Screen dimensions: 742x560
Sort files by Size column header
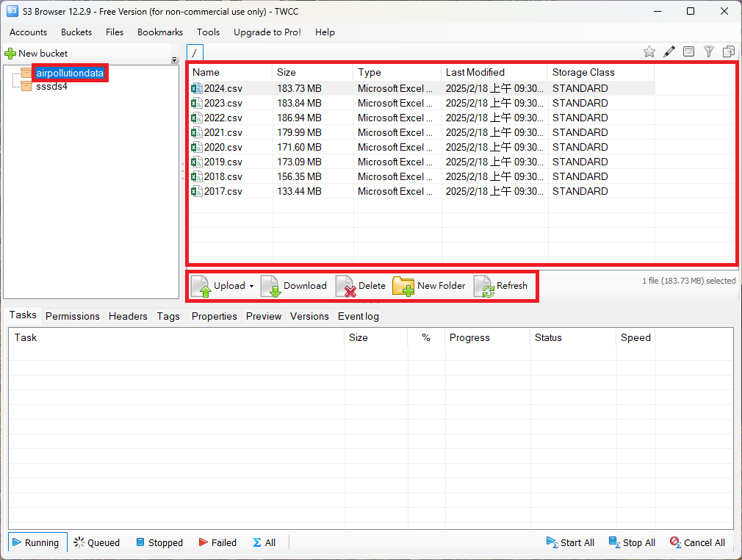click(x=313, y=73)
